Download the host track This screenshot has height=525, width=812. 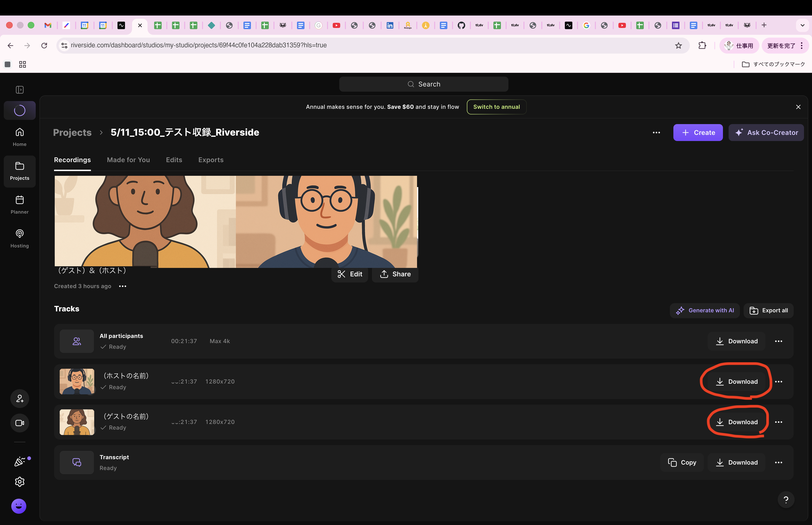tap(736, 381)
